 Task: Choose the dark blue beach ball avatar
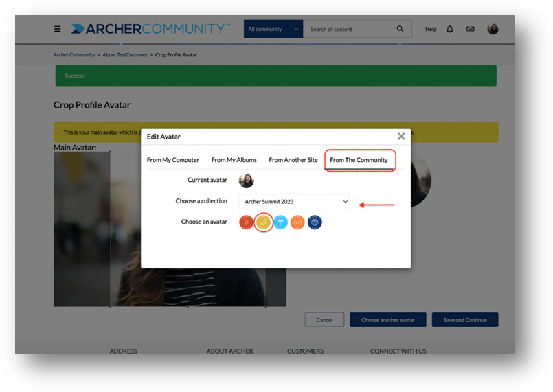pyautogui.click(x=315, y=222)
